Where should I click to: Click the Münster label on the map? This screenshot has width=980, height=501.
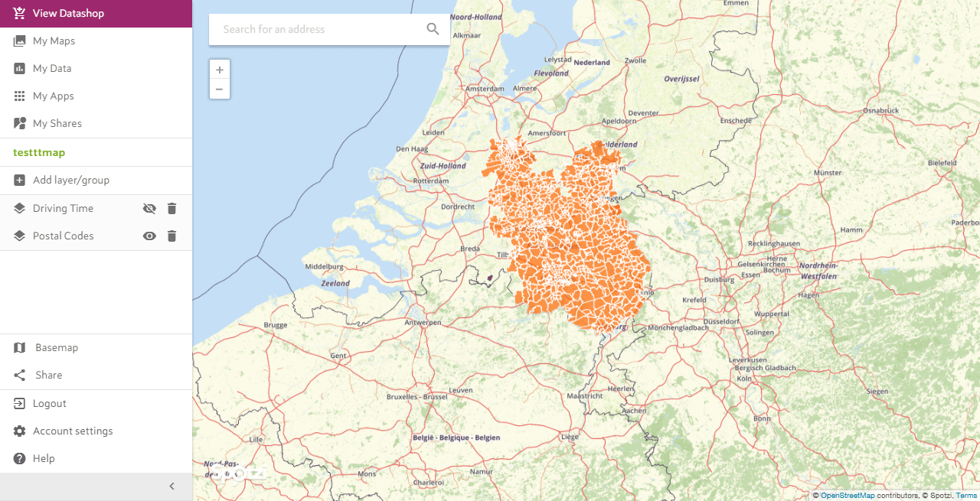click(828, 174)
